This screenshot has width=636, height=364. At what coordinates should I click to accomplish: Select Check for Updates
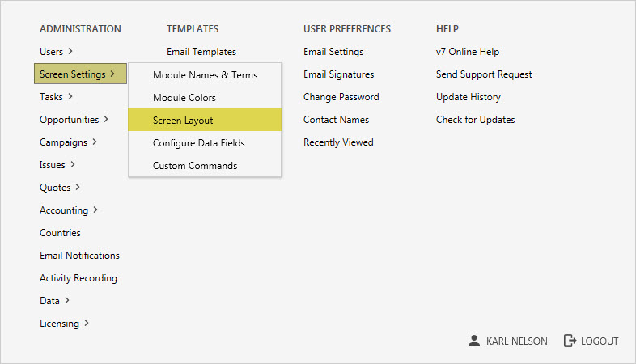click(x=475, y=120)
